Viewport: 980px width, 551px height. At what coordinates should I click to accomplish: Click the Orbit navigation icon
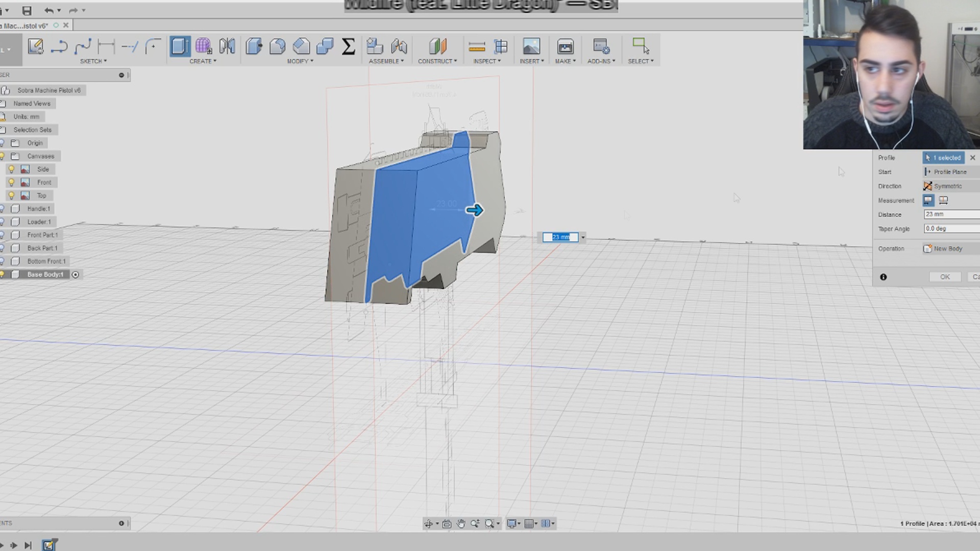pyautogui.click(x=428, y=523)
